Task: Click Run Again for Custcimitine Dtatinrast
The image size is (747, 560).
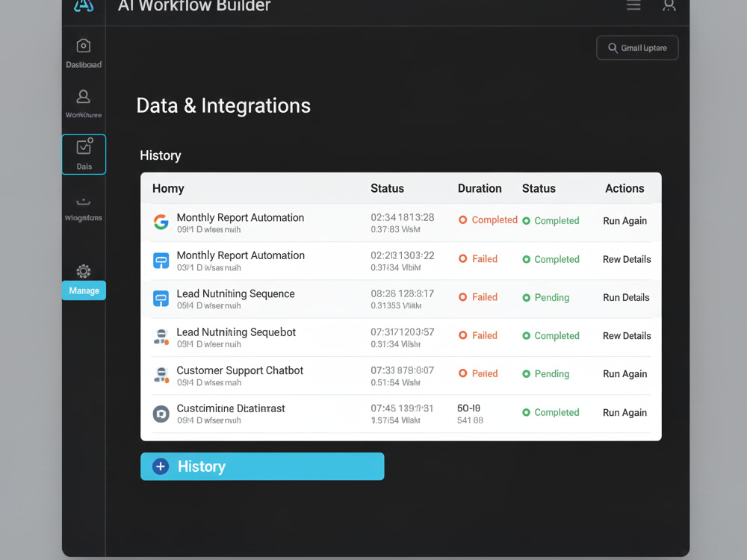Action: click(625, 412)
